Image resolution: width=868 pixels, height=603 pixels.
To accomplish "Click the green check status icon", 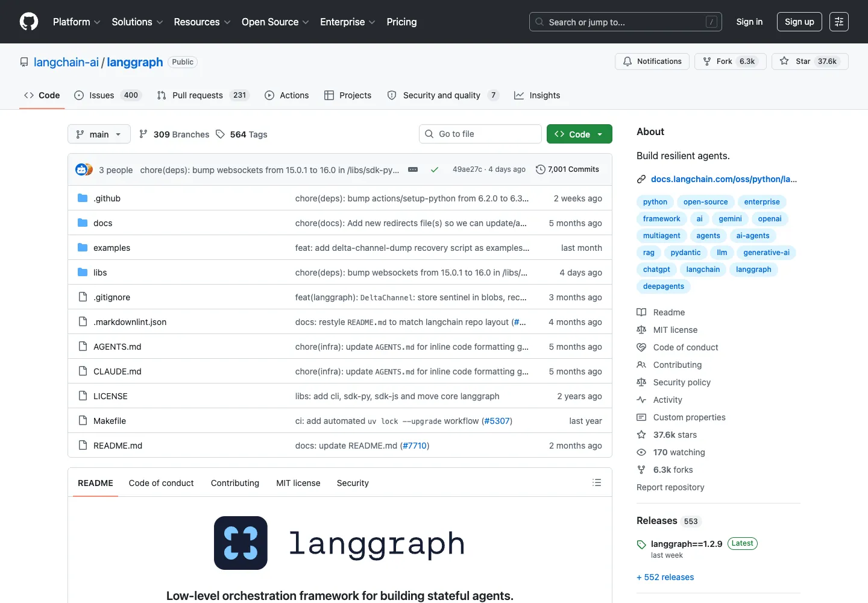I will (434, 169).
